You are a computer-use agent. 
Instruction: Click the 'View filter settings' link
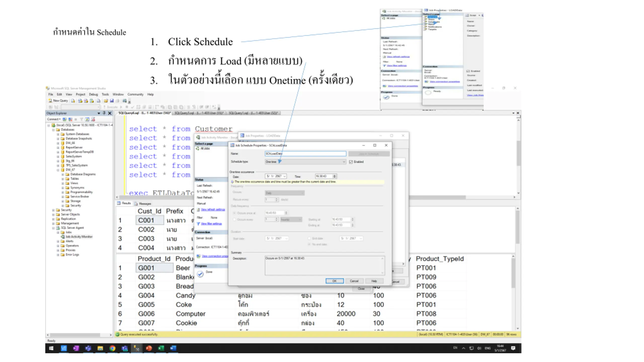tap(211, 224)
